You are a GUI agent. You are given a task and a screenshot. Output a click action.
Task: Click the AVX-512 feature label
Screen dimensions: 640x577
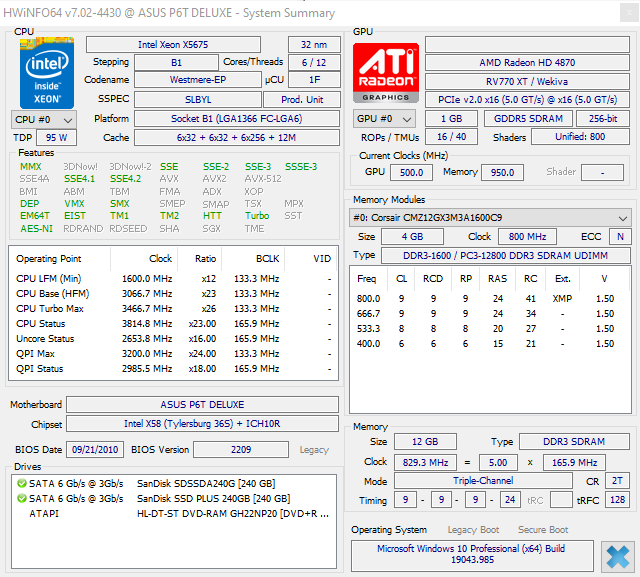tap(263, 179)
